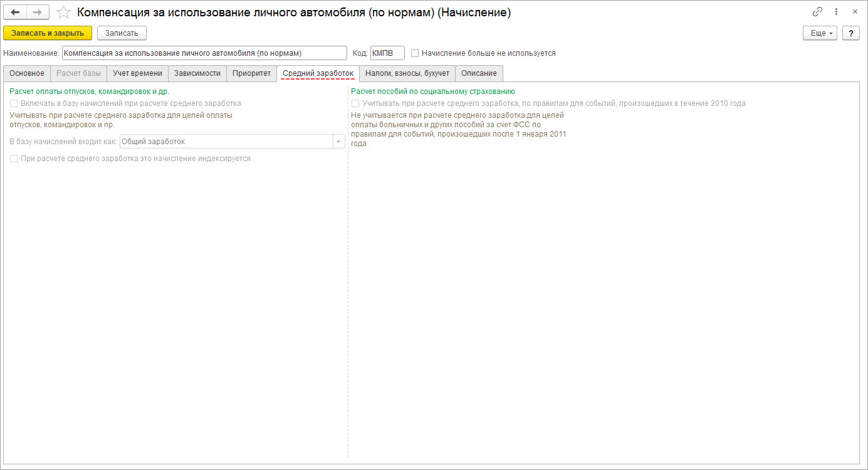Viewport: 868px width, 470px height.
Task: Go forward with the right arrow button
Action: pyautogui.click(x=38, y=13)
